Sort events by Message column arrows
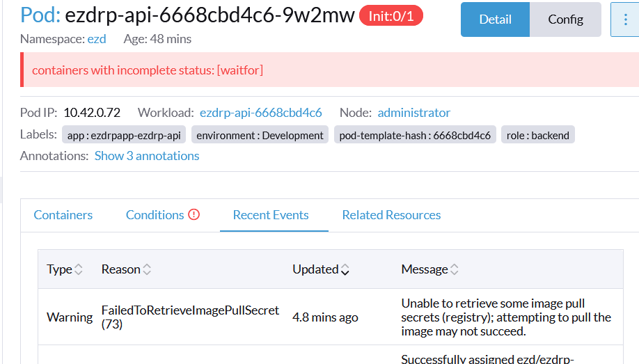Viewport: 639px width, 364px height. (x=455, y=269)
